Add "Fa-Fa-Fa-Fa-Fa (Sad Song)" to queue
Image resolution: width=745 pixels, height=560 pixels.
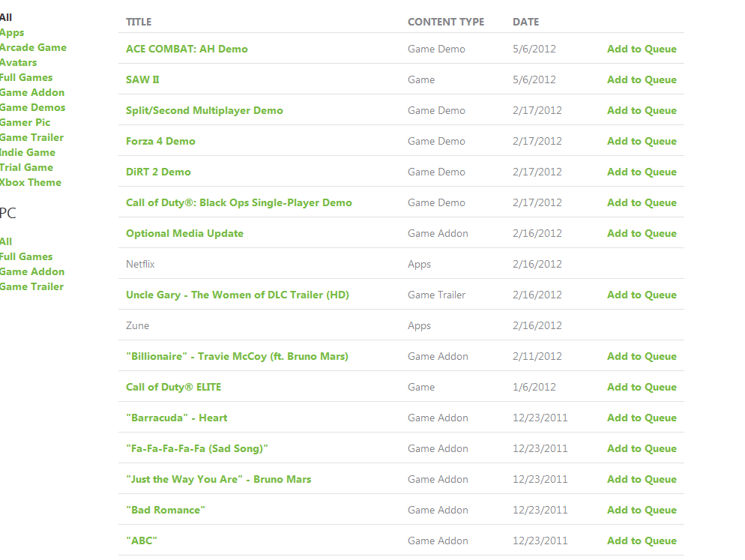point(642,449)
